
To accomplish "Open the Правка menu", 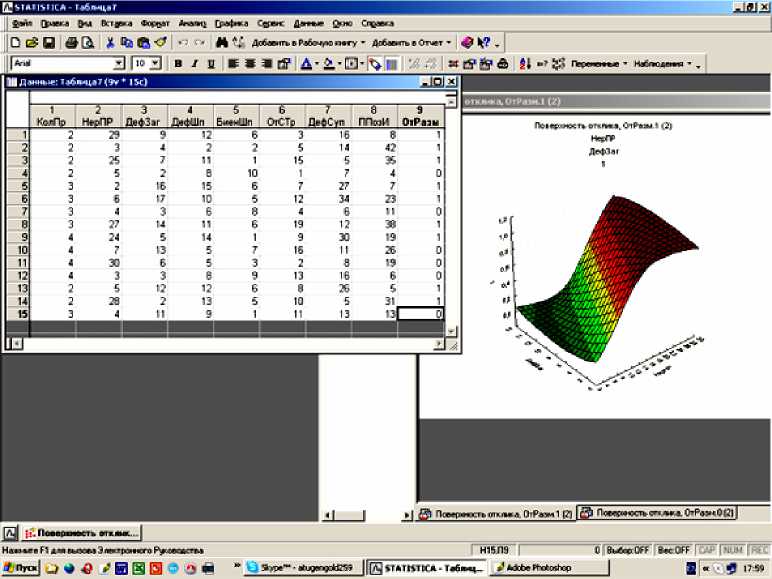I will tap(55, 23).
